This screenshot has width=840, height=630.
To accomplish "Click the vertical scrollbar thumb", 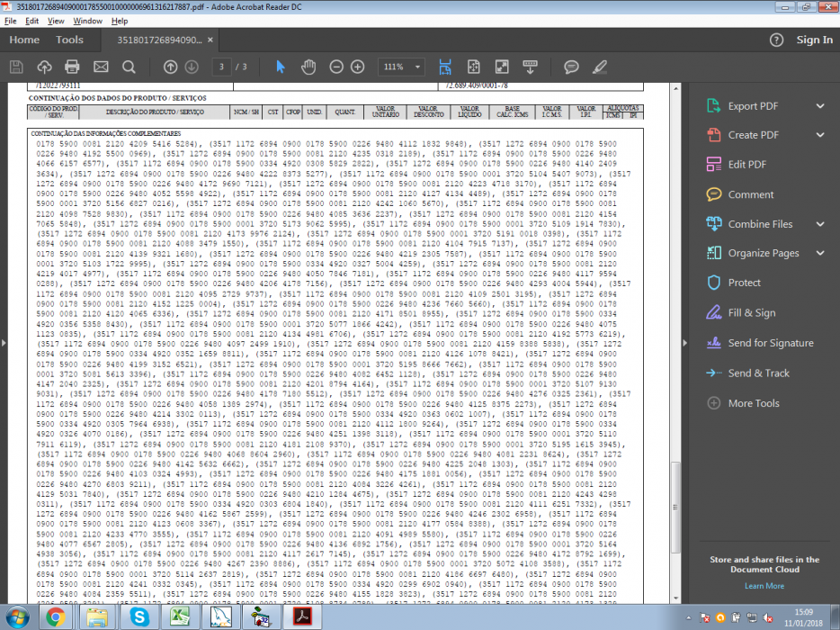I will pyautogui.click(x=675, y=508).
